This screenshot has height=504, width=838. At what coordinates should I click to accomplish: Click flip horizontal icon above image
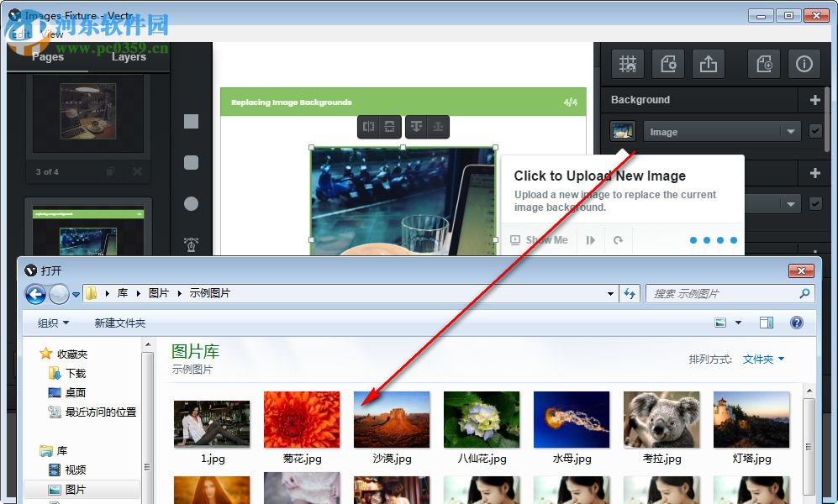(x=369, y=127)
